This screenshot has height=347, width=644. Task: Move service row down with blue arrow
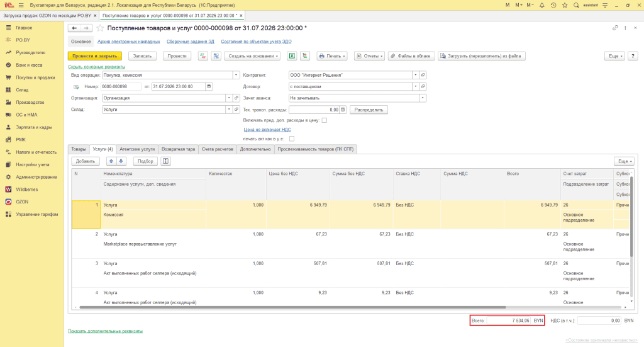point(121,161)
